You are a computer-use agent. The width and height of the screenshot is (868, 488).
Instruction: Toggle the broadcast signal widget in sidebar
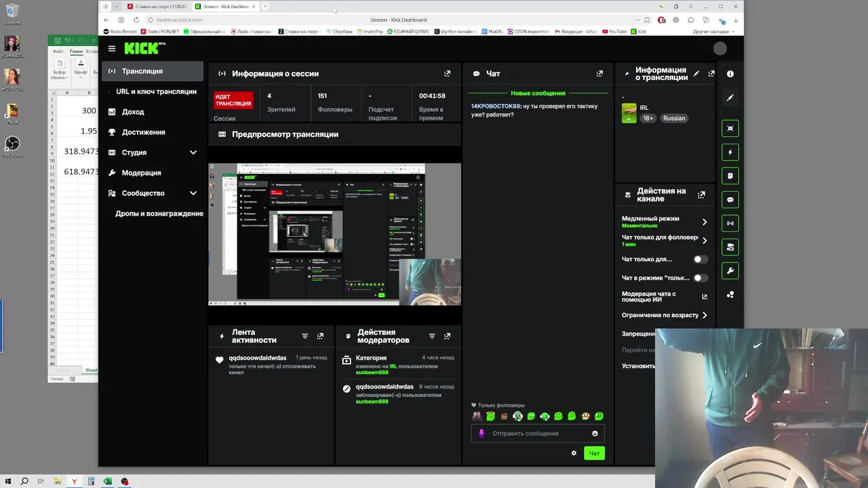coord(730,223)
